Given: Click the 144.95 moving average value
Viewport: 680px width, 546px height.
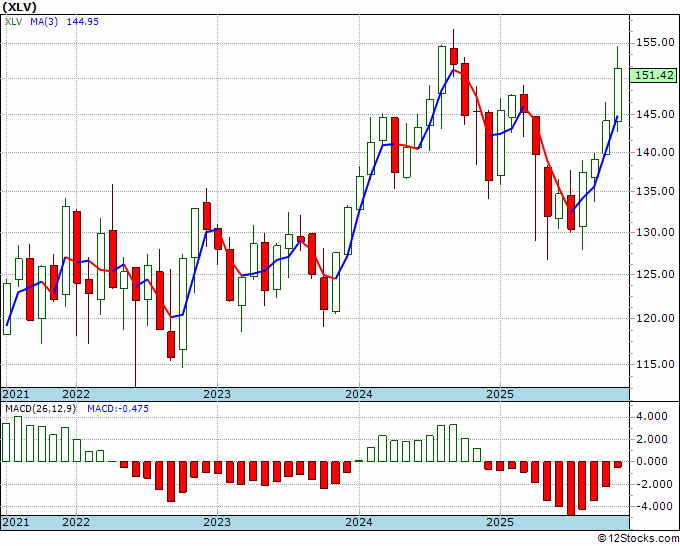Looking at the screenshot, I should [x=82, y=21].
